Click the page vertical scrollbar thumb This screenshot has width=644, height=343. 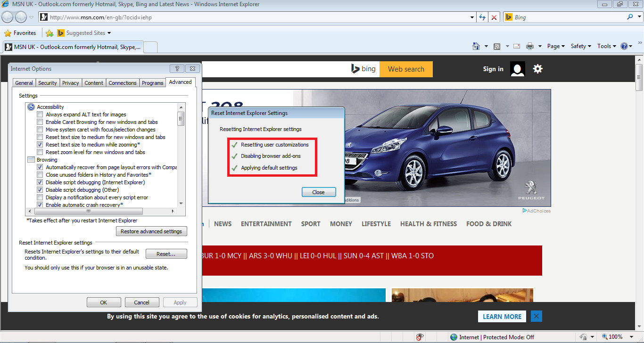click(640, 78)
